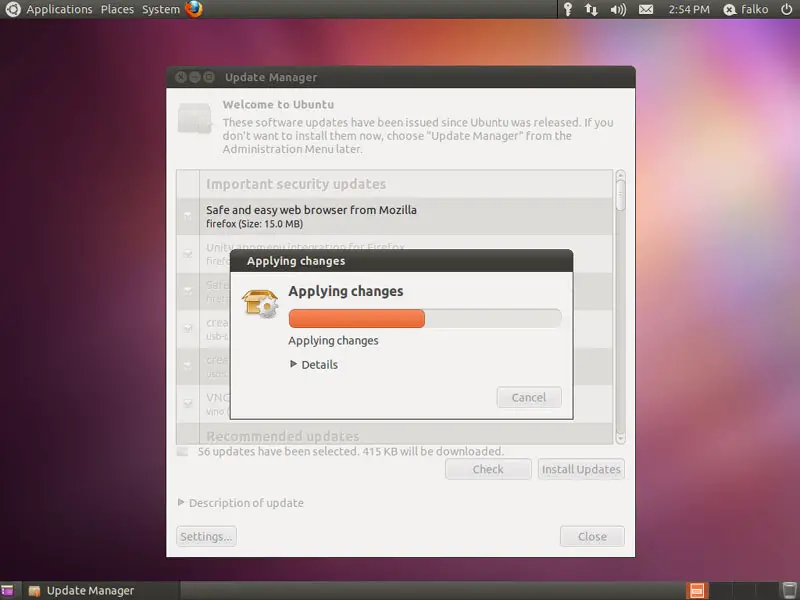Screen dimensions: 800x600
Task: Open the 2:54 PM clock calendar
Action: click(689, 9)
